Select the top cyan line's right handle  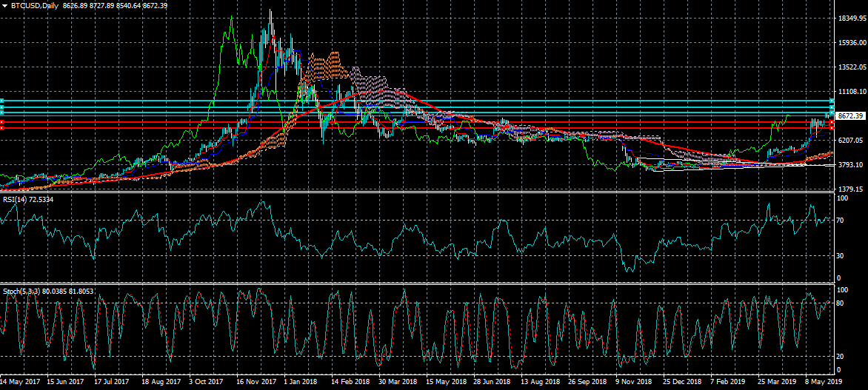point(832,101)
